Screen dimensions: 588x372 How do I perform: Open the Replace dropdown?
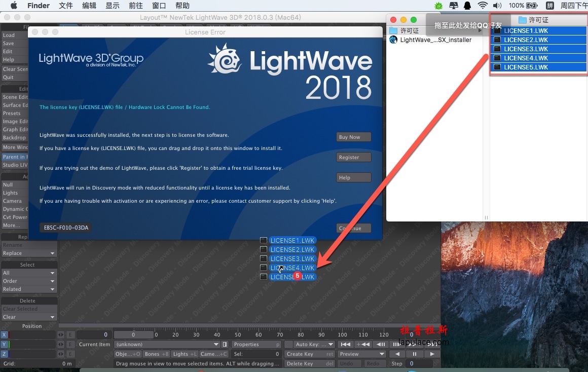pyautogui.click(x=28, y=253)
